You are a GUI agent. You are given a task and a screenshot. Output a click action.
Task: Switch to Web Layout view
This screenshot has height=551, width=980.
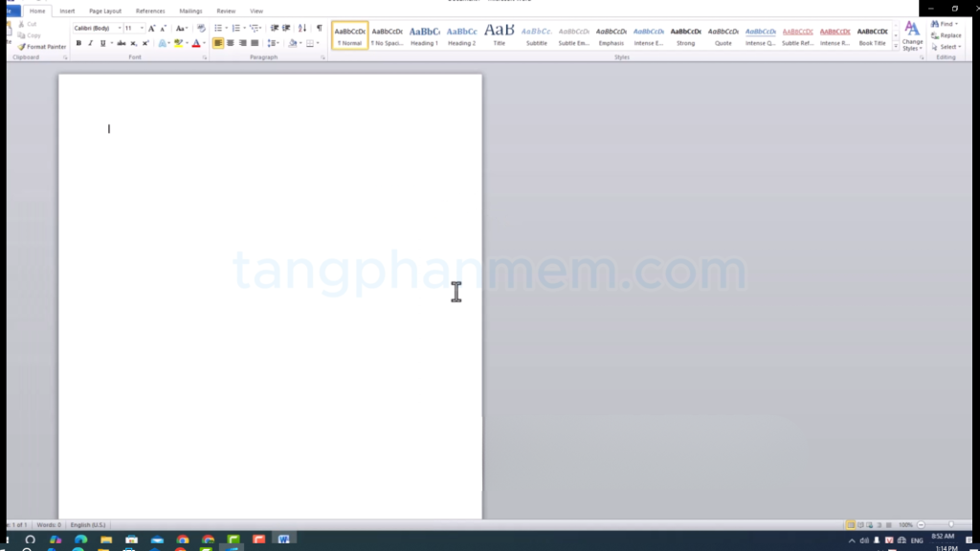869,525
